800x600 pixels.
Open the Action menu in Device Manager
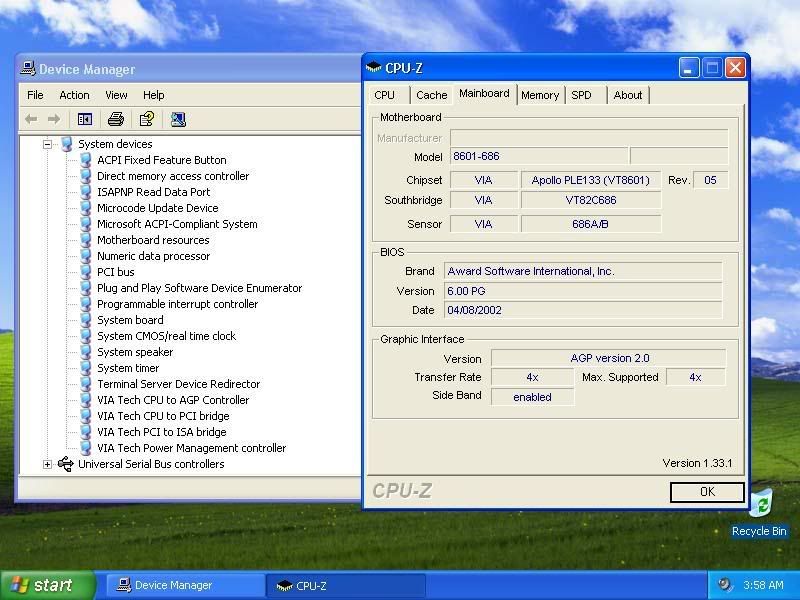(74, 95)
